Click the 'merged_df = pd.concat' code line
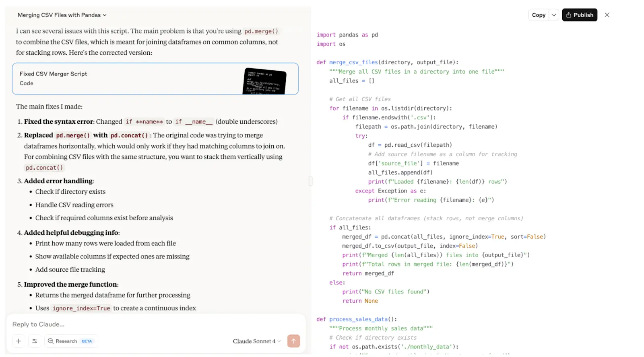 [444, 237]
